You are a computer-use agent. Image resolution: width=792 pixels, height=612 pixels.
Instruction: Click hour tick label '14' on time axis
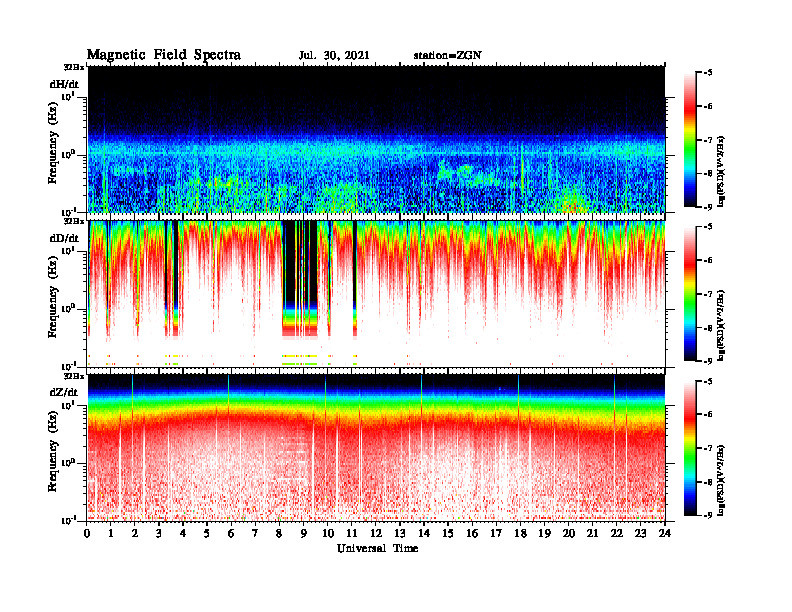(424, 533)
